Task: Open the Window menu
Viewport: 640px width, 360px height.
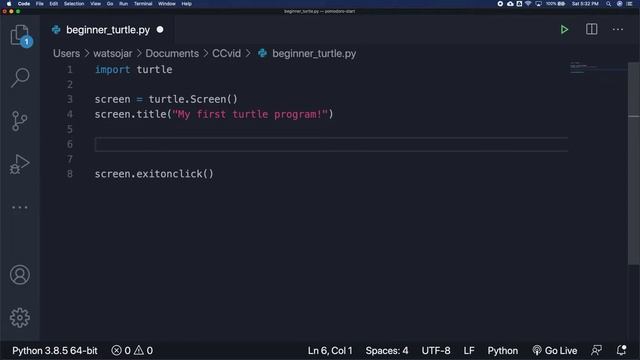Action: (167, 4)
